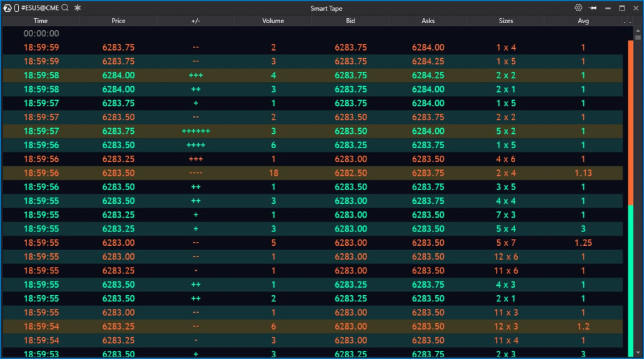Open column options dots beside Avg header
This screenshot has height=359, width=644.
coord(626,21)
